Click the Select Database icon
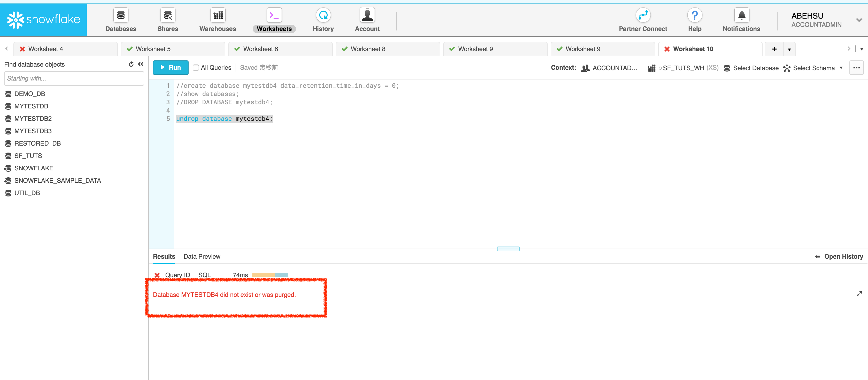 pos(727,68)
